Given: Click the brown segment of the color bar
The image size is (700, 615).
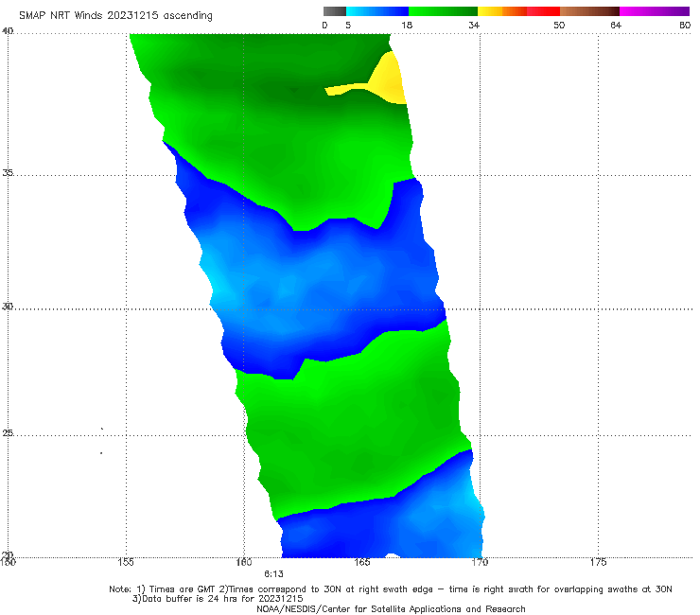Looking at the screenshot, I should [589, 11].
